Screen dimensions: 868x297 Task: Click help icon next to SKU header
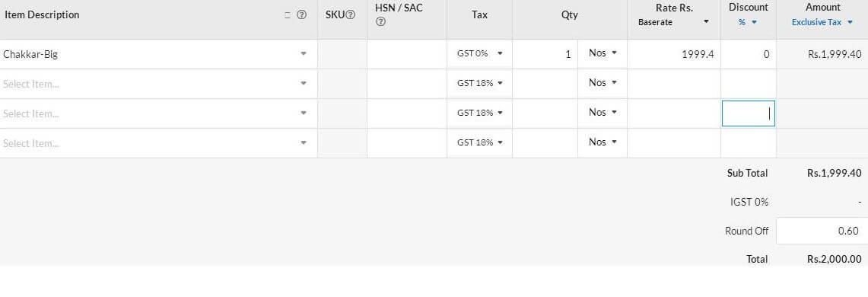pos(351,15)
